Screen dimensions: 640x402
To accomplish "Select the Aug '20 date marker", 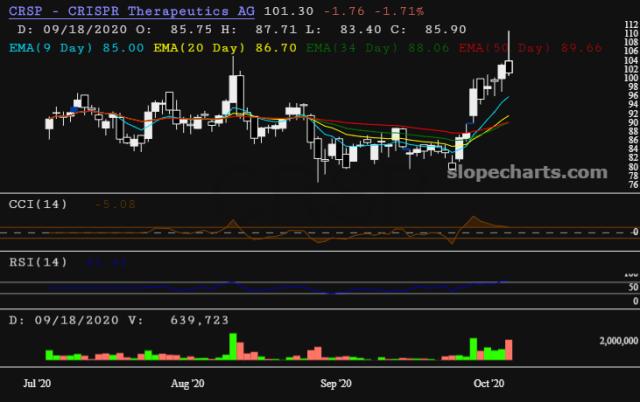I will [x=188, y=383].
